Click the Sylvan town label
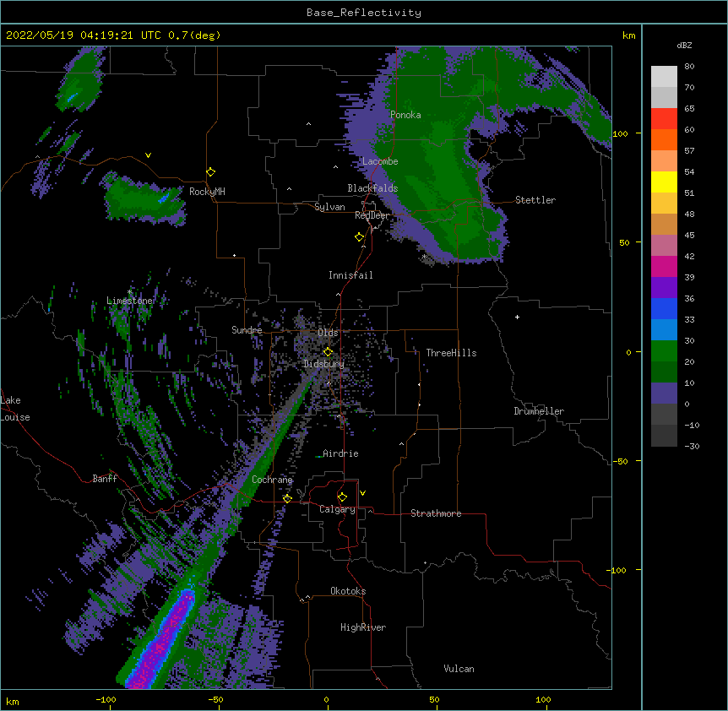The image size is (728, 711). pyautogui.click(x=329, y=207)
